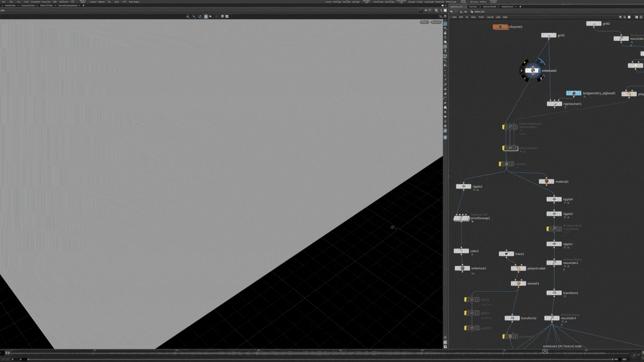Toggle the display flag on transform1
This screenshot has height=362, width=644.
pyautogui.click(x=560, y=293)
